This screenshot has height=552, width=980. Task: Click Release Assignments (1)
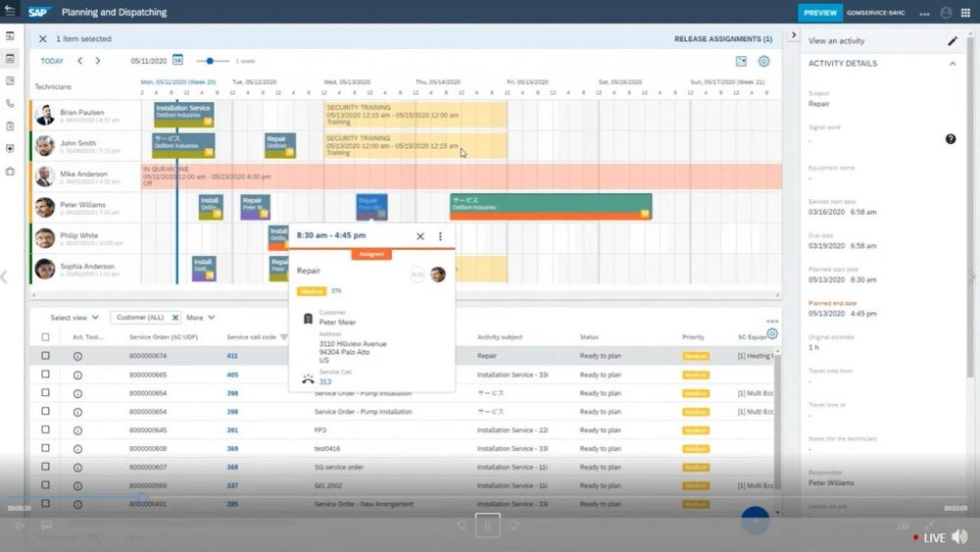click(x=722, y=39)
